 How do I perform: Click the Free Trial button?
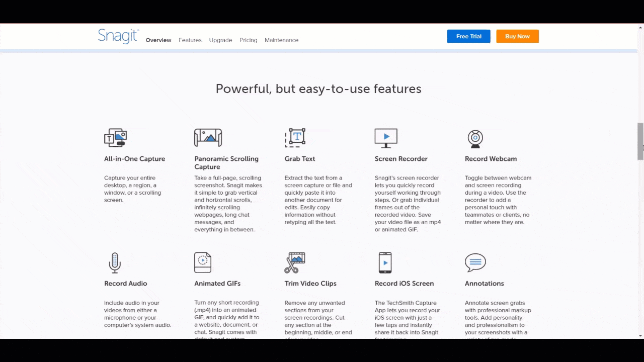(x=468, y=36)
